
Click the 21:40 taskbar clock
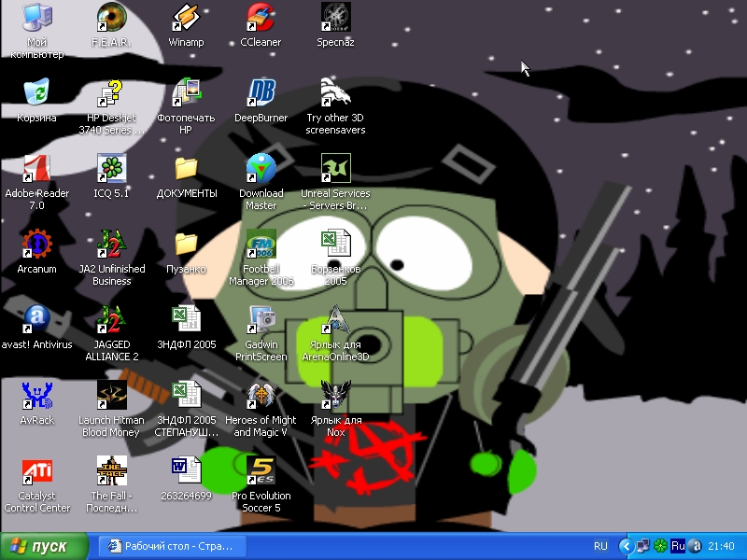(721, 546)
